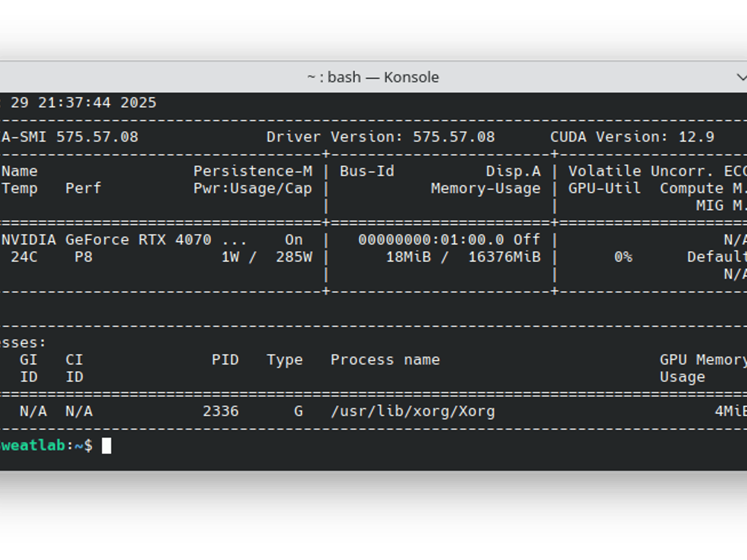The image size is (747, 560).
Task: Click the down-chevron button in title bar
Action: coord(742,77)
